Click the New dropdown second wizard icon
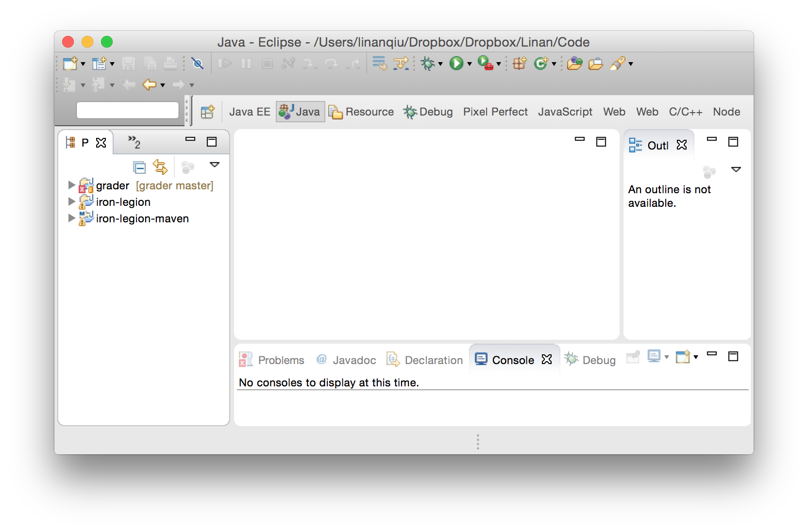 (99, 63)
